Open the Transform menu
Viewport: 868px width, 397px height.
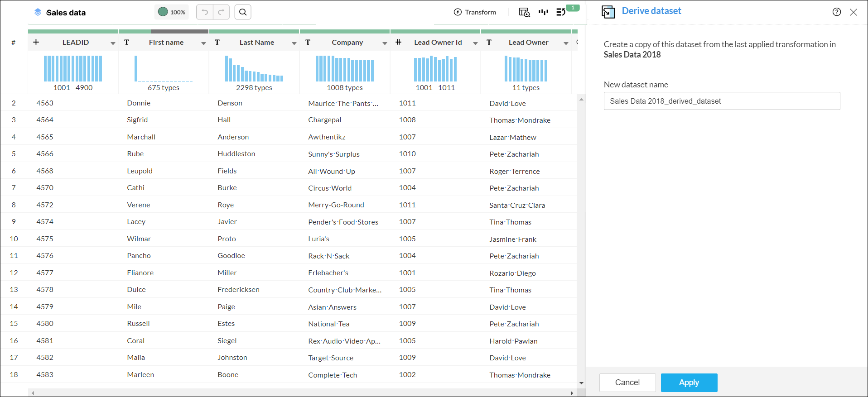(475, 12)
